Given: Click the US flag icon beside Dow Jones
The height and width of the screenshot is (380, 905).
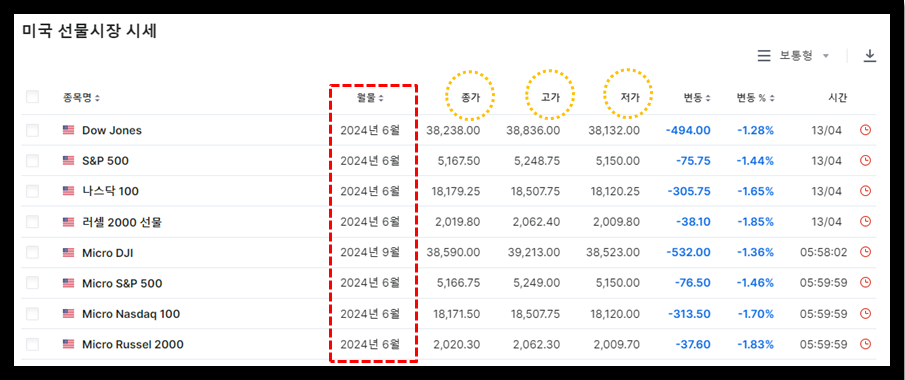Looking at the screenshot, I should click(69, 130).
